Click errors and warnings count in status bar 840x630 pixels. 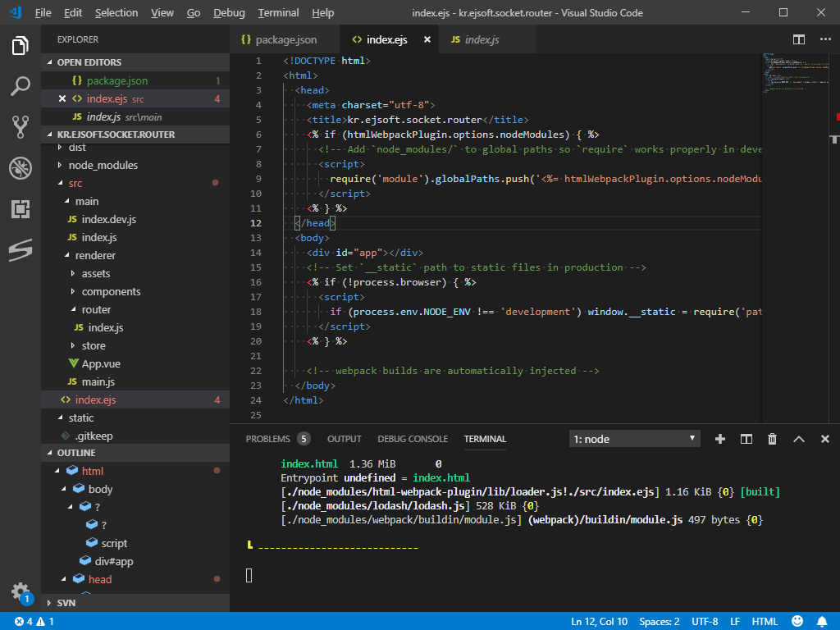[x=34, y=622]
